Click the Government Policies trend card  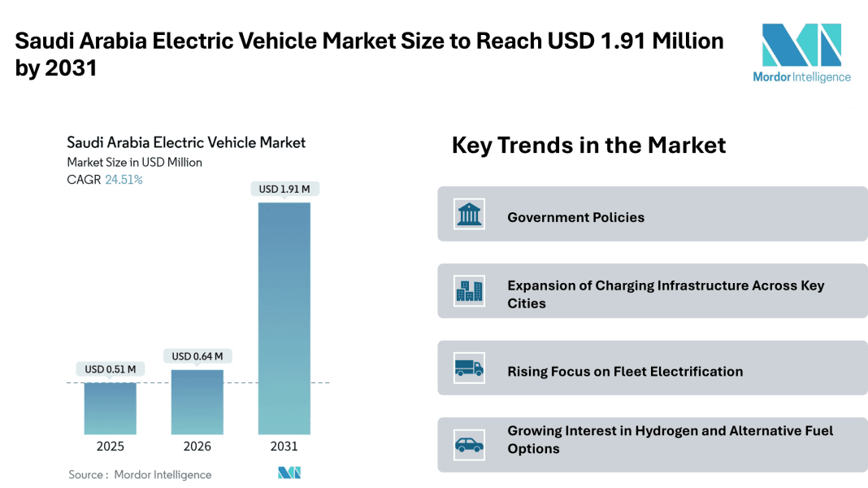[x=650, y=216]
